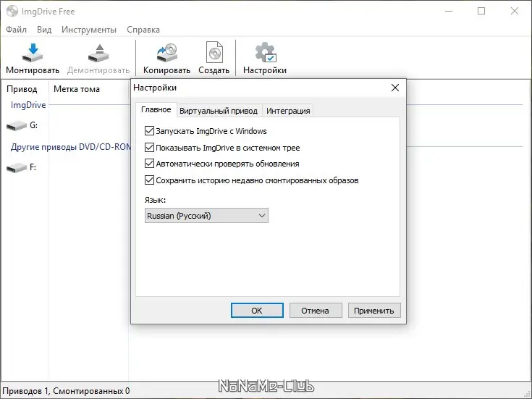The height and width of the screenshot is (399, 532).
Task: Open the Вид menu
Action: pyautogui.click(x=44, y=30)
